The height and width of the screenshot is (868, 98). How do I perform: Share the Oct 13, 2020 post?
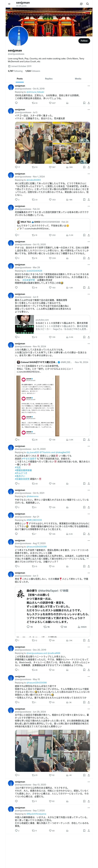[89, 258]
